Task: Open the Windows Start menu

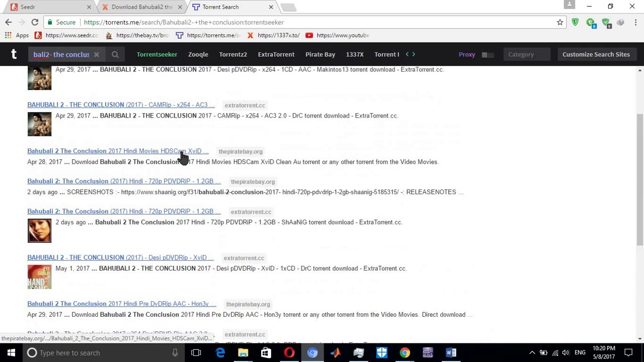Action: (x=11, y=353)
